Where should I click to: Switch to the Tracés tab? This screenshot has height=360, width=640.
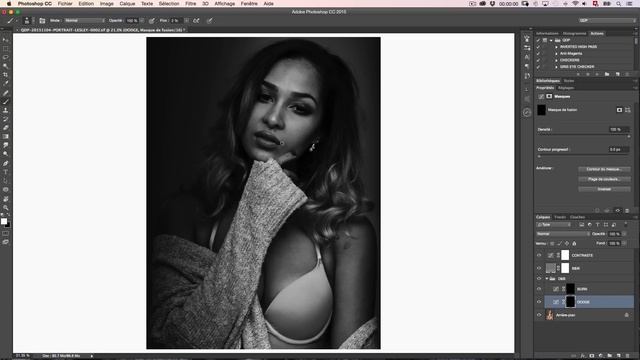[560, 217]
